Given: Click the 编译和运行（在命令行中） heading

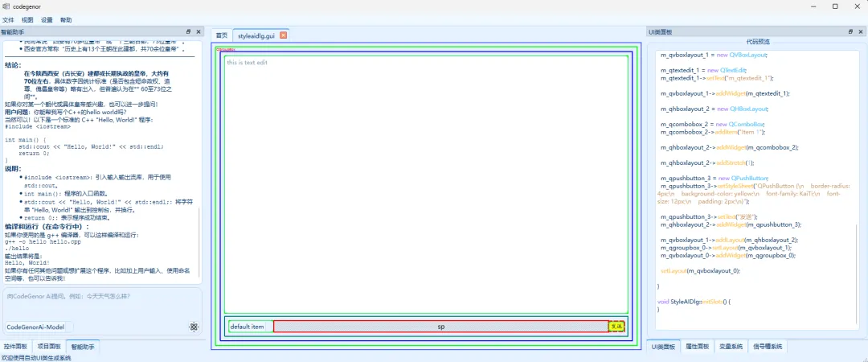Looking at the screenshot, I should pyautogui.click(x=47, y=227).
